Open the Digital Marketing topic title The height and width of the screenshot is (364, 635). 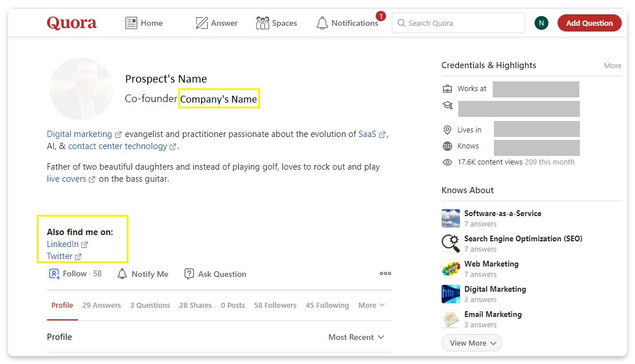pos(495,289)
